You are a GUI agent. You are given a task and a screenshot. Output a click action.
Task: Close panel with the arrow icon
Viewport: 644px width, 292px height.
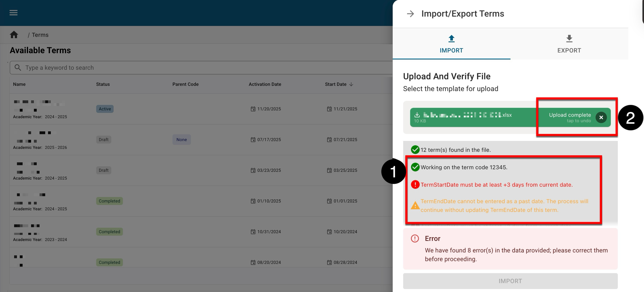tap(410, 14)
